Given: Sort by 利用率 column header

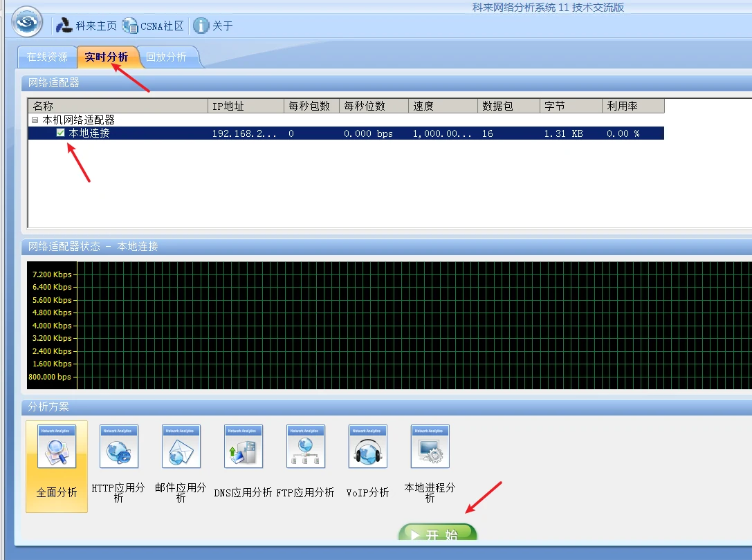Looking at the screenshot, I should tap(634, 106).
